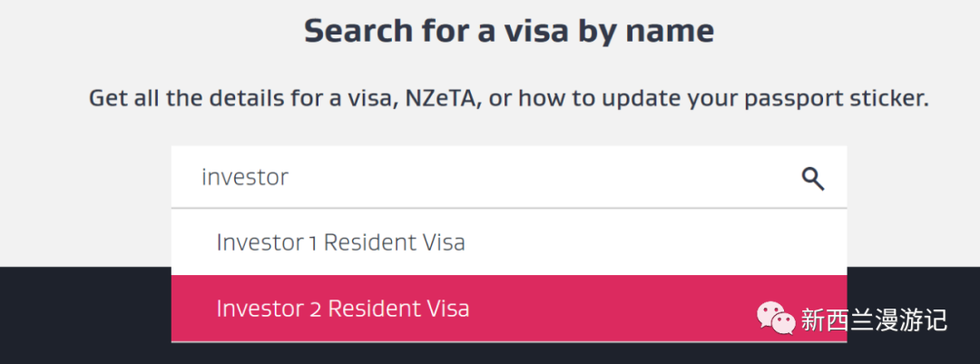Click the typed word "investor"
The width and height of the screenshot is (980, 364).
[x=244, y=177]
